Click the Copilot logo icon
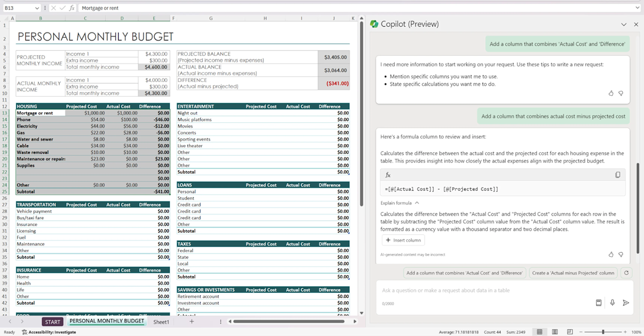The width and height of the screenshot is (644, 336). click(x=374, y=24)
